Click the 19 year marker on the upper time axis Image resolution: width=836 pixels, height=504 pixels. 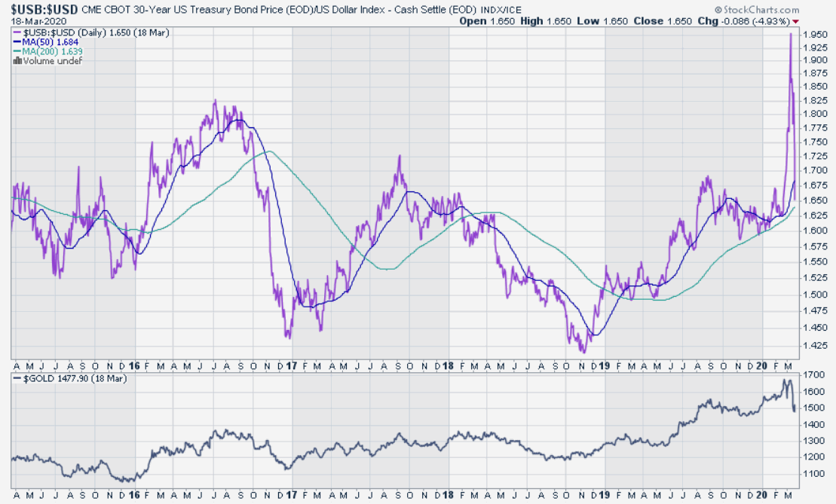[604, 366]
